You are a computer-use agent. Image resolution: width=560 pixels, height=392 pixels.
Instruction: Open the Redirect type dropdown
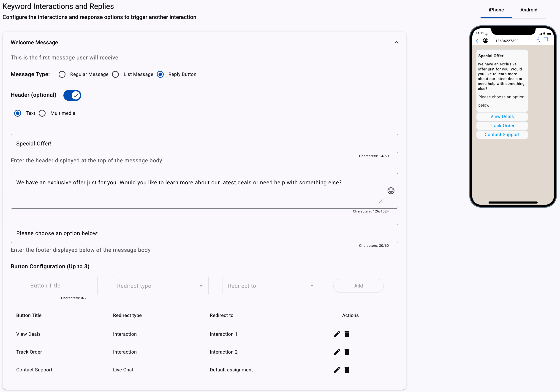[x=160, y=285]
